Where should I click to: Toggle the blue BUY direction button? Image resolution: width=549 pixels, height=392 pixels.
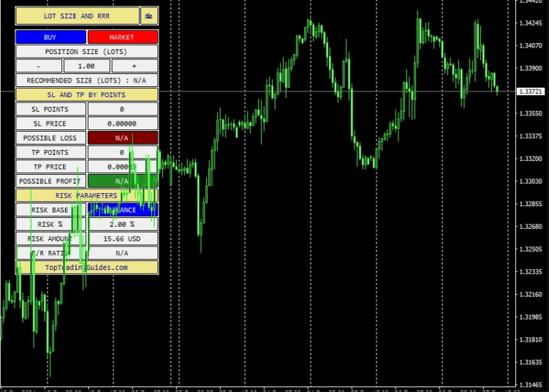[50, 37]
